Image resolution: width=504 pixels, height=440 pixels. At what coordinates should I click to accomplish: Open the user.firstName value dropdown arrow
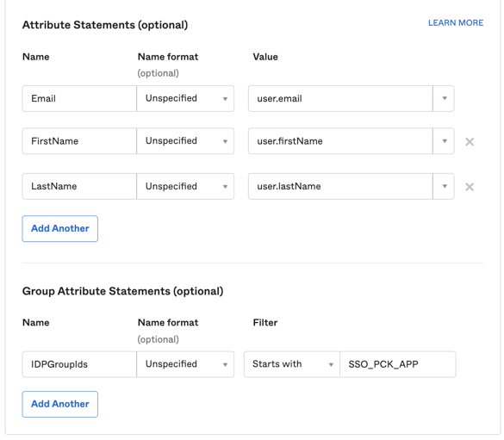(444, 141)
